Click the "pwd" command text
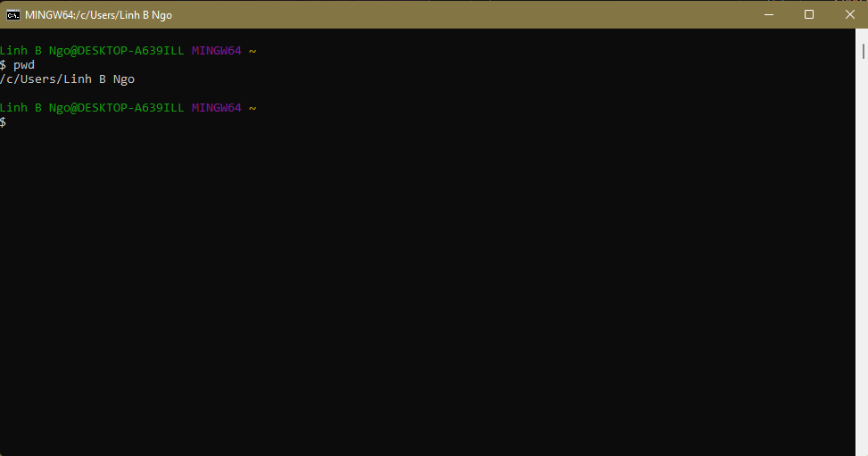This screenshot has width=868, height=456. pyautogui.click(x=24, y=65)
